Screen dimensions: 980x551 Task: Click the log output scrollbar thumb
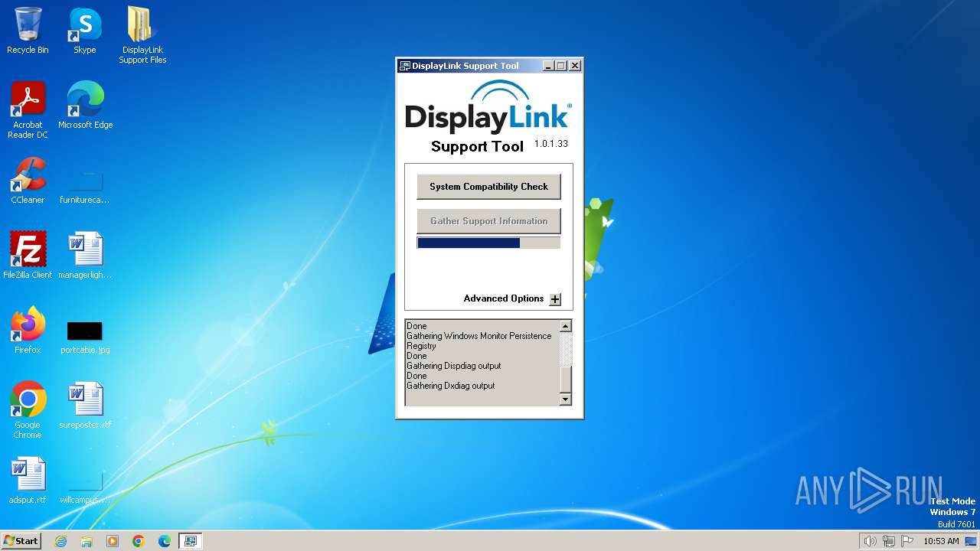coord(566,378)
